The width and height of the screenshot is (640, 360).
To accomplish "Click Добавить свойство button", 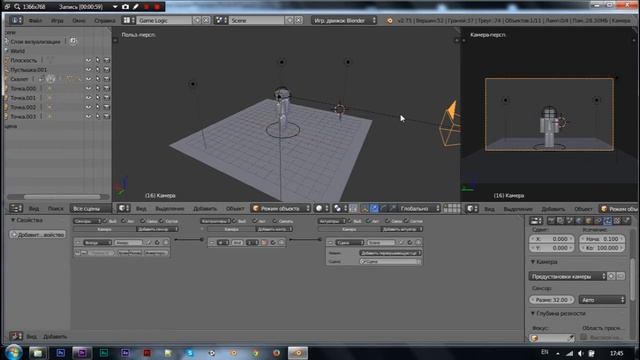I will 38,235.
